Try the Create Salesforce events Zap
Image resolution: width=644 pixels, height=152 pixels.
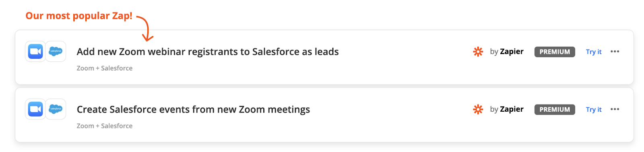point(594,109)
